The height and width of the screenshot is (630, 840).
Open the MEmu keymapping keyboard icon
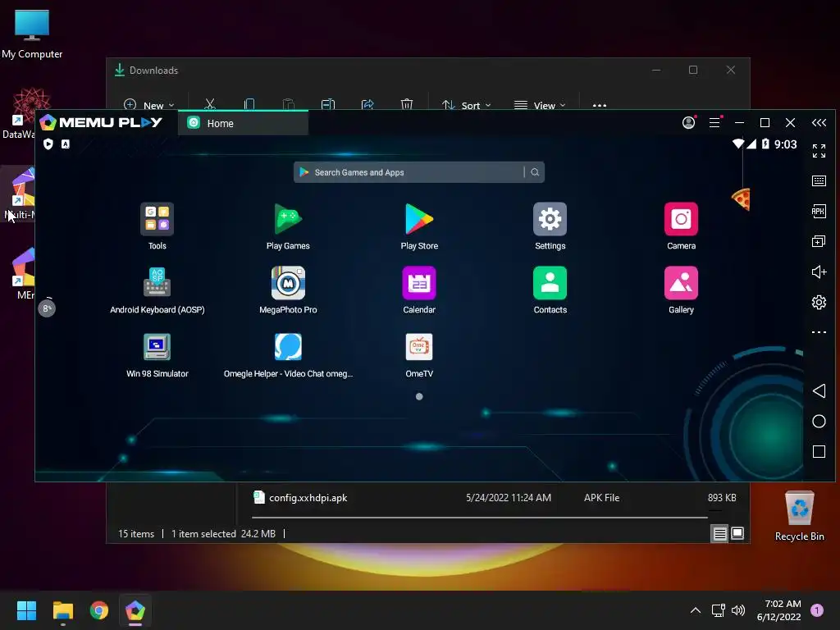click(819, 181)
